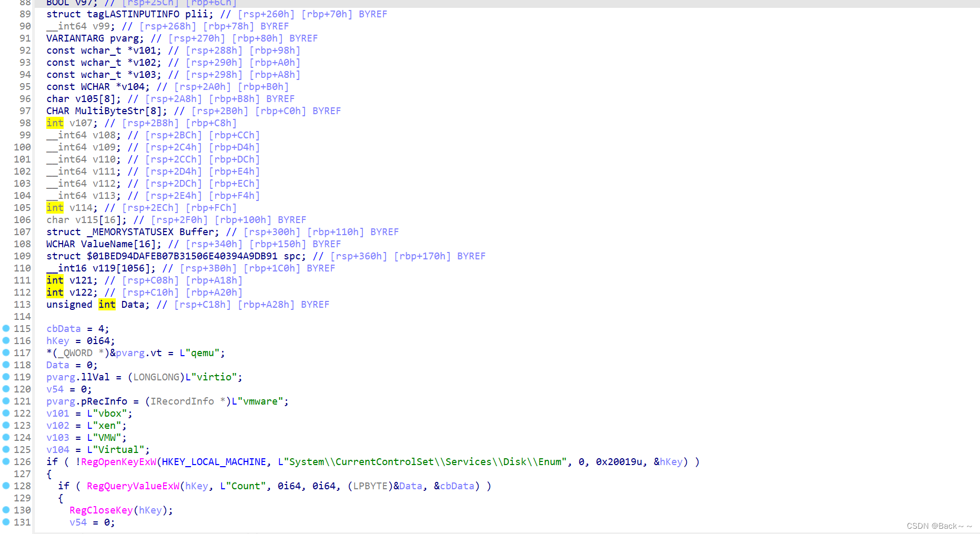The width and height of the screenshot is (980, 534).
Task: Click VARIANTARG type on line 91
Action: tap(75, 38)
